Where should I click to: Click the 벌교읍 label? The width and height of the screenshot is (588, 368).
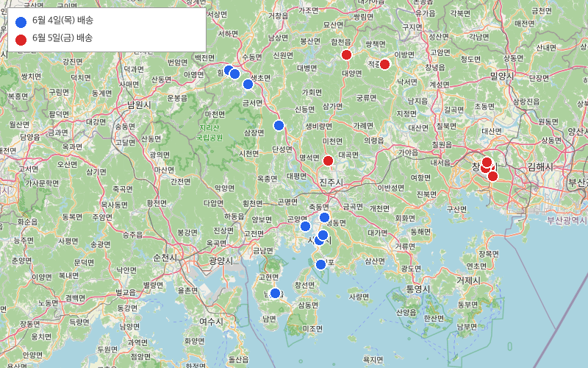point(125,292)
